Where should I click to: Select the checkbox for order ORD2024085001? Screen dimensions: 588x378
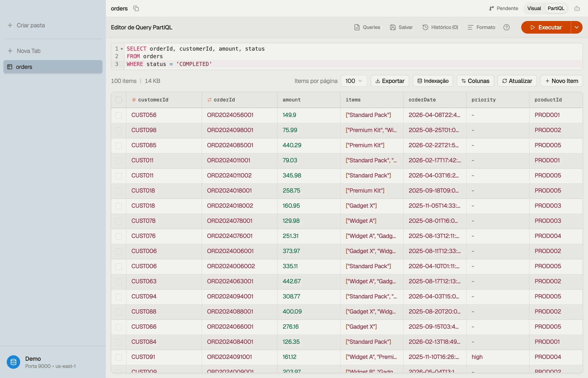pos(118,145)
